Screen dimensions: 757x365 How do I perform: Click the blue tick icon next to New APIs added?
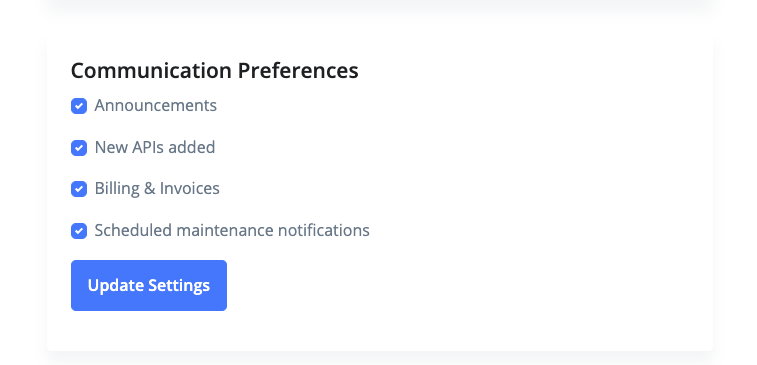click(79, 148)
